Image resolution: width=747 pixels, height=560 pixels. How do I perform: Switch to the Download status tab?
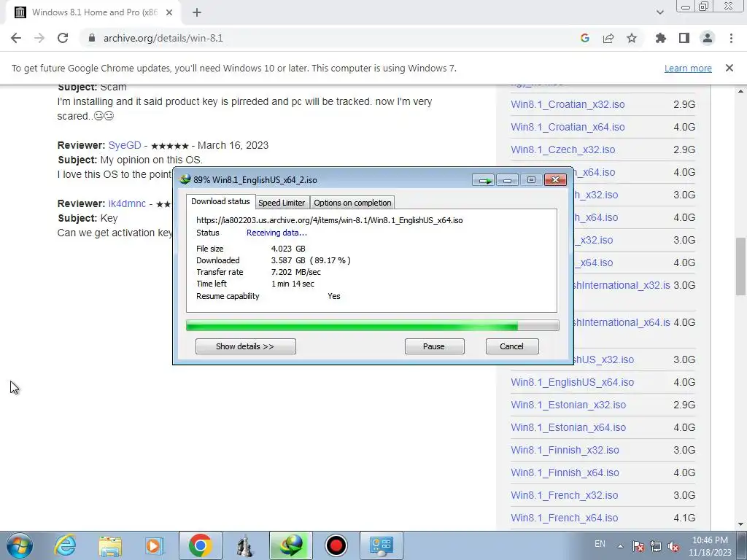220,201
